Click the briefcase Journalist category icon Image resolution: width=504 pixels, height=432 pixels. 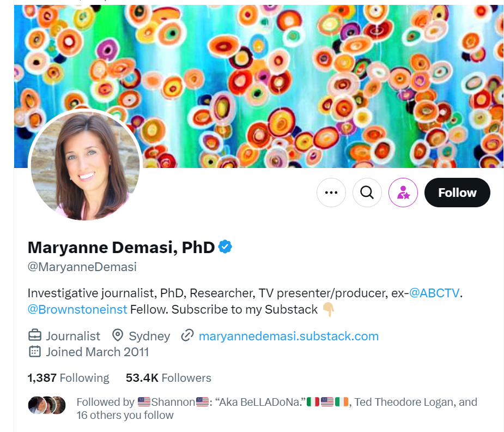(x=35, y=335)
